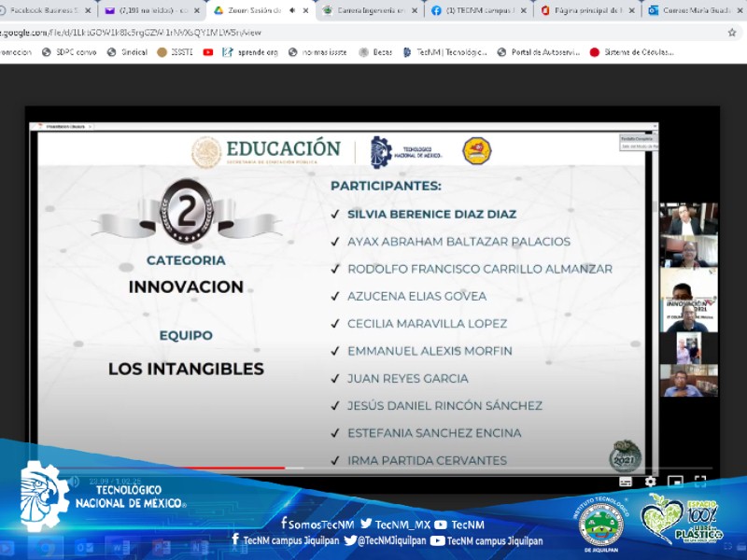Click the name "AZUCENA ELIAS GOVEA"
This screenshot has height=560, width=747.
tap(416, 296)
